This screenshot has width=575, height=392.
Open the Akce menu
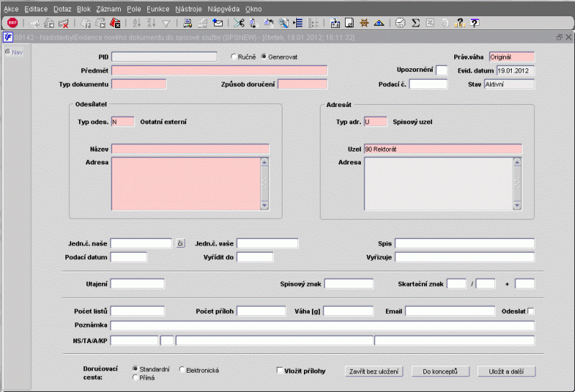[x=11, y=9]
